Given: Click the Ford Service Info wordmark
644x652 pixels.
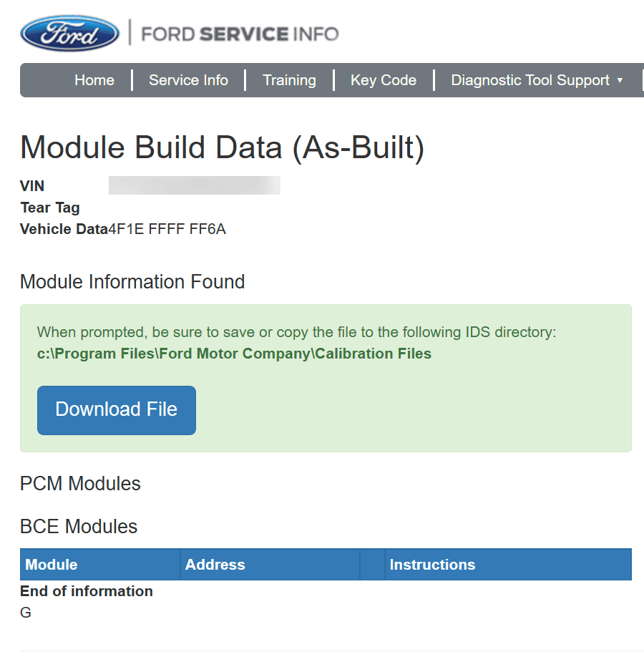Looking at the screenshot, I should tap(240, 34).
